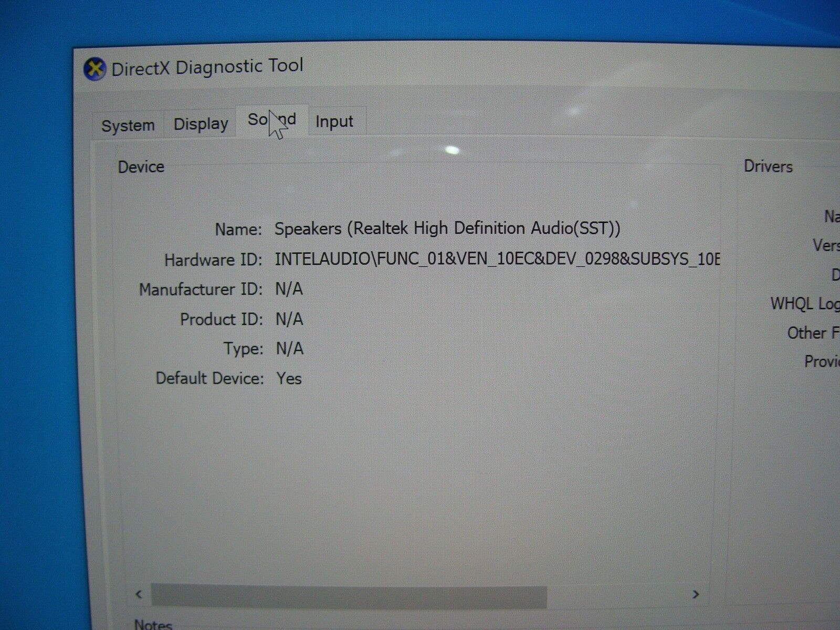Click the DirectX Diagnostic Tool title icon
Viewport: 840px width, 630px height.
[94, 69]
